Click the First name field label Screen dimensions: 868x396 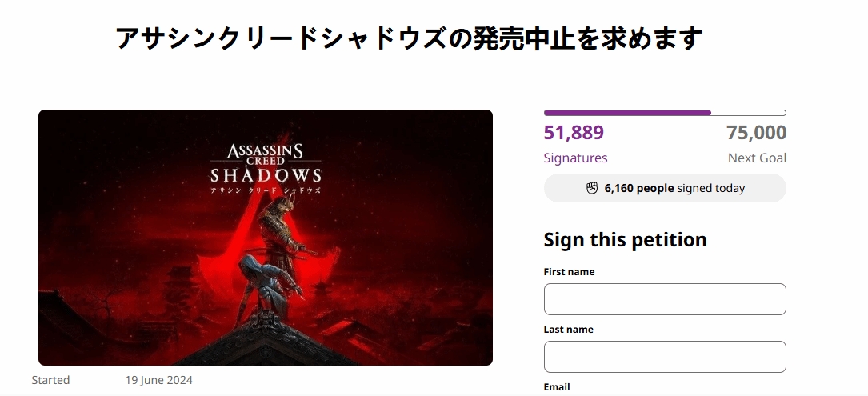[x=569, y=271]
